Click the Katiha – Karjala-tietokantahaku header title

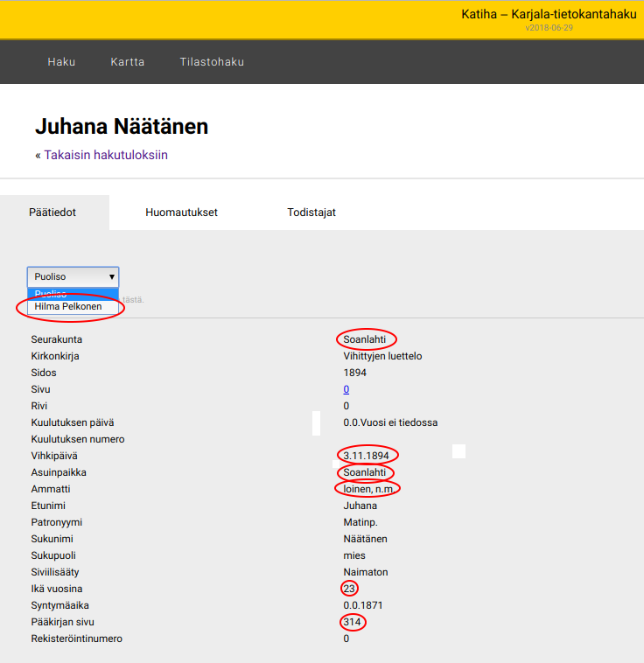click(549, 14)
